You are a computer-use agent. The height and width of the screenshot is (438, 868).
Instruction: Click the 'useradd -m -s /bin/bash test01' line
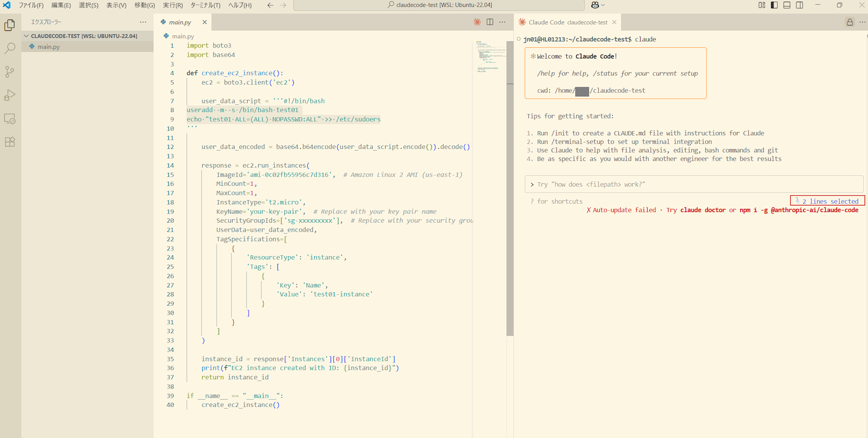(243, 110)
